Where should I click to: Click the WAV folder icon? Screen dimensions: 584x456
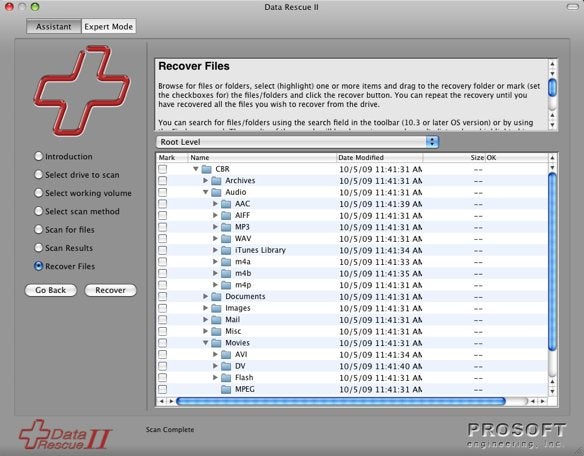(226, 239)
